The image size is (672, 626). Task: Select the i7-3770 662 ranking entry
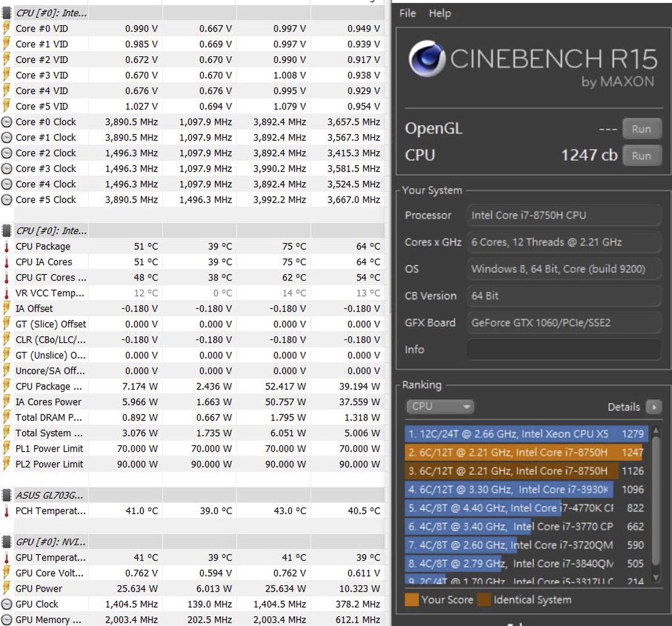[x=526, y=527]
